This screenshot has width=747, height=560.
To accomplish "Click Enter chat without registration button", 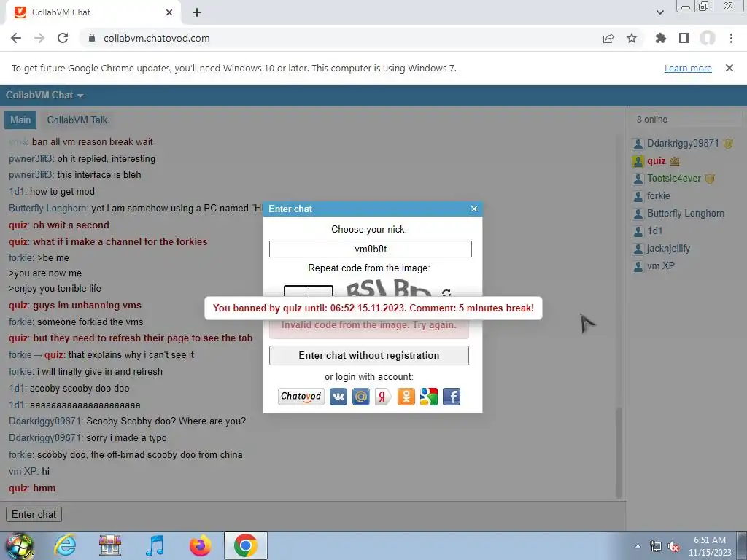I will point(368,355).
